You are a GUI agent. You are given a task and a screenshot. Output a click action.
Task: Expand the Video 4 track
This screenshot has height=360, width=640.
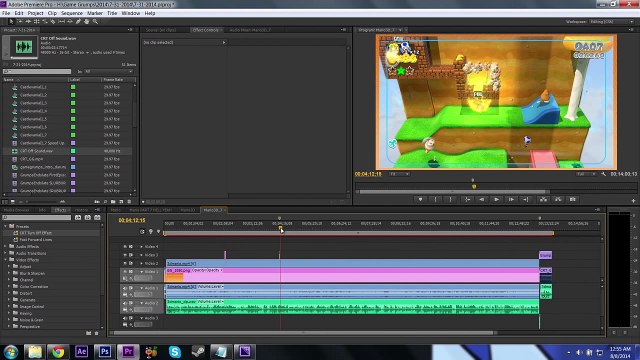pos(142,247)
